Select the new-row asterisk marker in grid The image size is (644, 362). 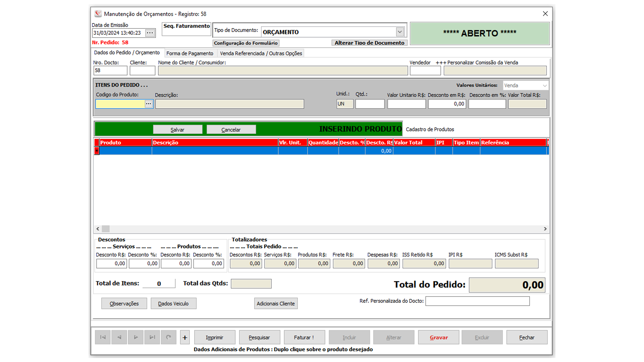click(97, 151)
